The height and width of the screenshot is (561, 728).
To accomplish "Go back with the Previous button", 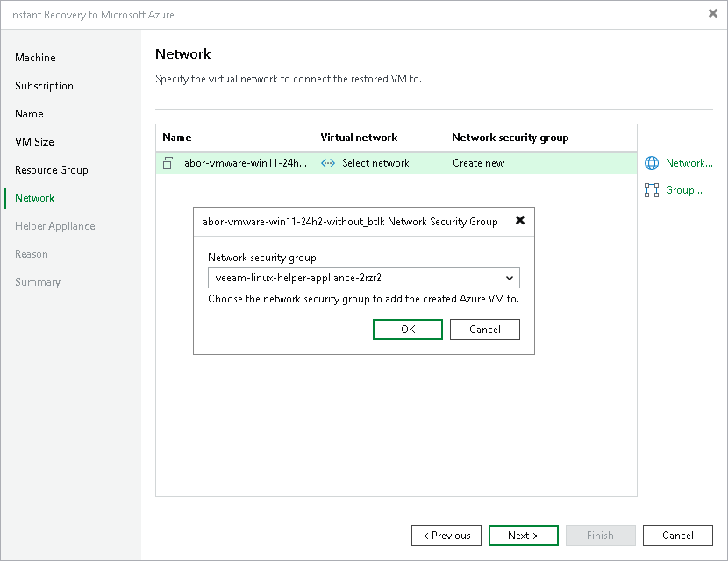I will (446, 536).
